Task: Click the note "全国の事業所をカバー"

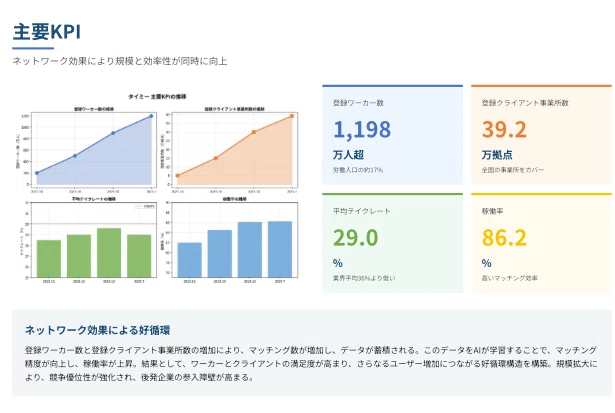Action: pyautogui.click(x=513, y=170)
